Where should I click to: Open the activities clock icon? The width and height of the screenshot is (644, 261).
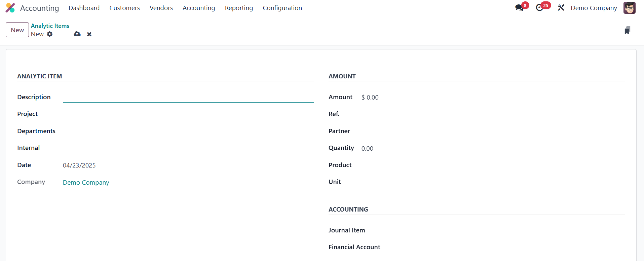[x=540, y=8]
